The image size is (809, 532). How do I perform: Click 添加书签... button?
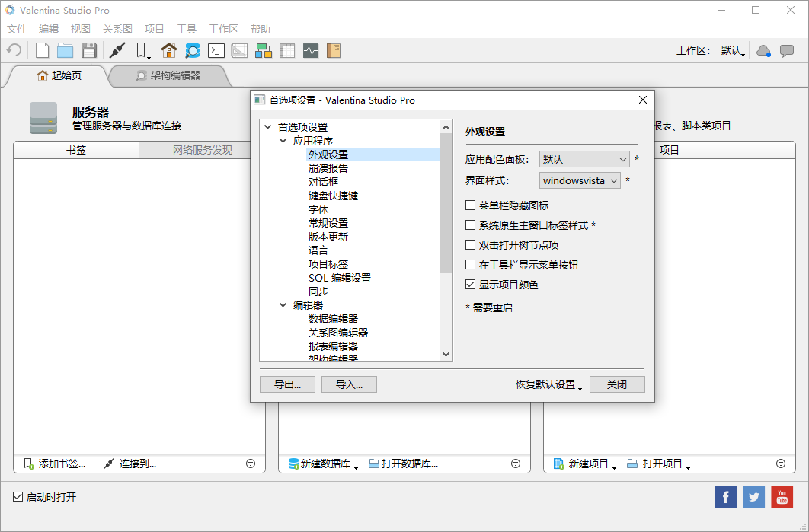pyautogui.click(x=55, y=464)
